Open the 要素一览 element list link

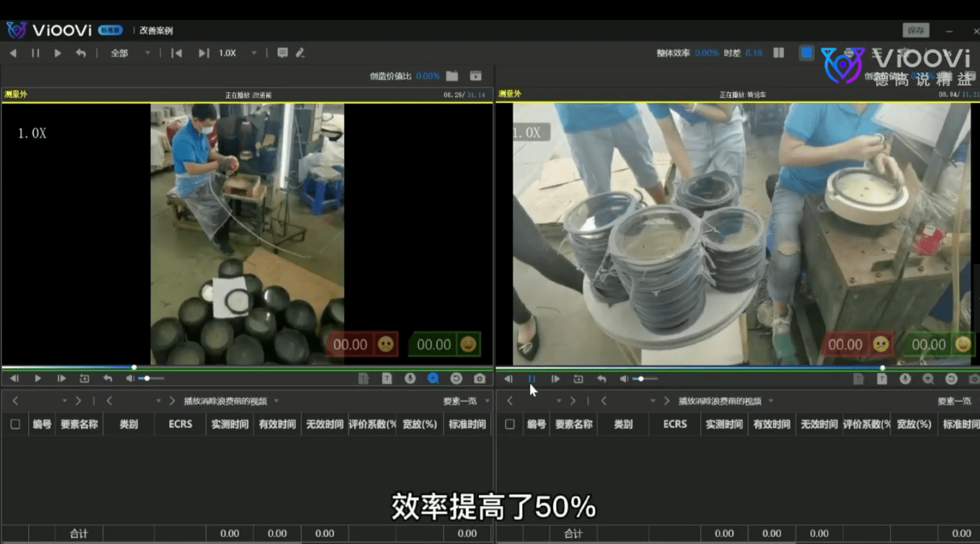460,400
